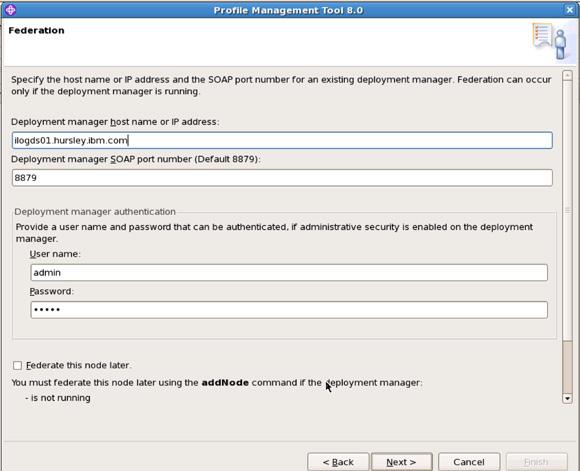
Task: Click the 'User name:' label
Action: point(55,254)
